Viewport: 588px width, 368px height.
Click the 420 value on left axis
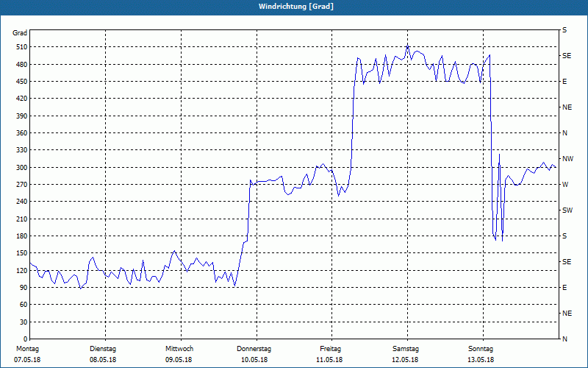point(21,99)
